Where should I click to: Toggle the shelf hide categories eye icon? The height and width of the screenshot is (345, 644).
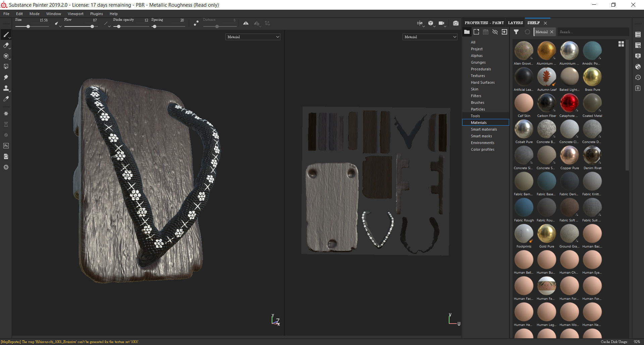coord(495,32)
